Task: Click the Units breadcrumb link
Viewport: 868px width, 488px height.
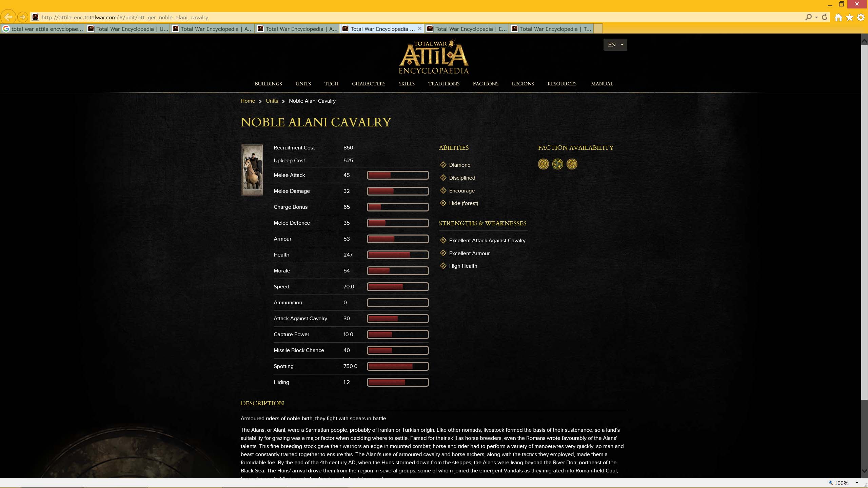Action: (x=272, y=101)
